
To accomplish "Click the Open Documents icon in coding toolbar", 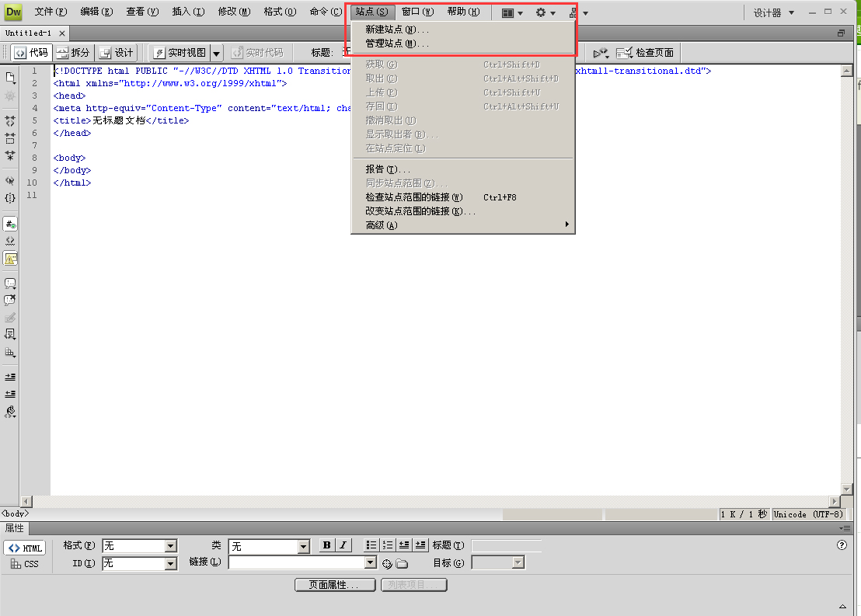I will (x=10, y=77).
